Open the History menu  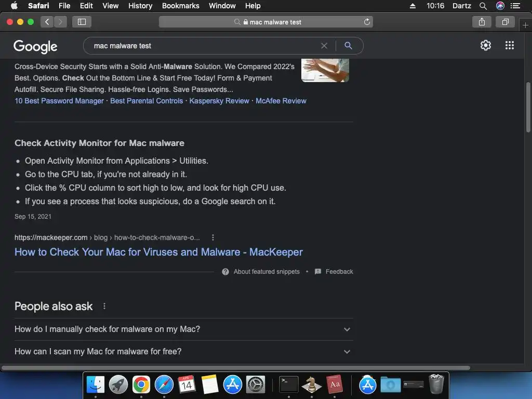click(x=140, y=6)
